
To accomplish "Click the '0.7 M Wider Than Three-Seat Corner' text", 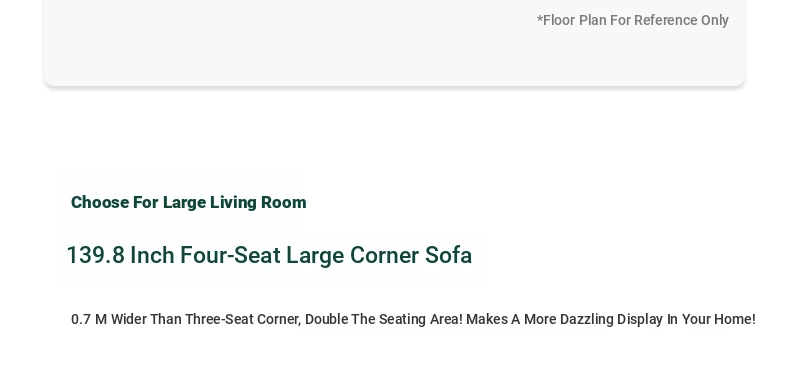I will point(186,320).
